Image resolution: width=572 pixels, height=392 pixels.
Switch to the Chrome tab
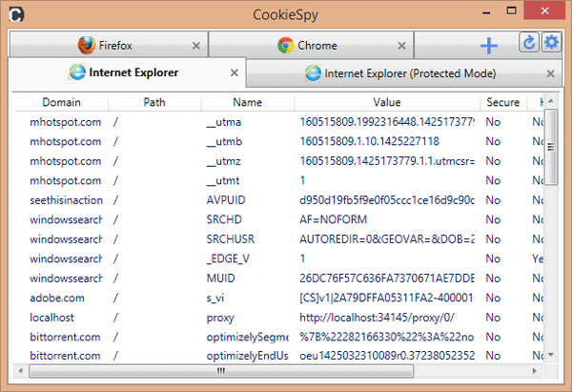pyautogui.click(x=311, y=45)
